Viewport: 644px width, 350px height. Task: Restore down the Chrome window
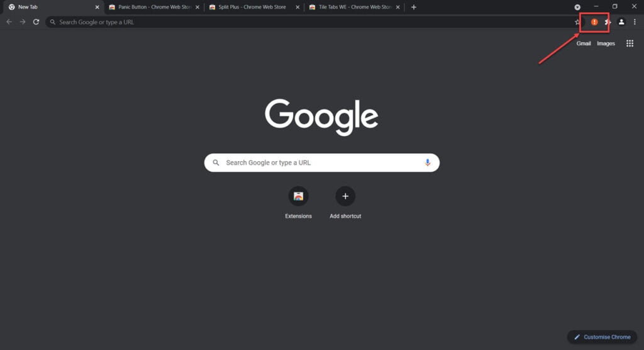click(x=615, y=6)
